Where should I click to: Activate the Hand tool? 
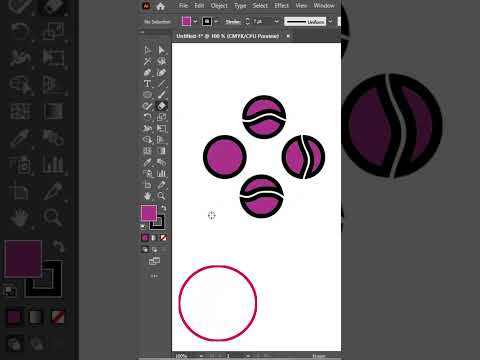click(148, 196)
